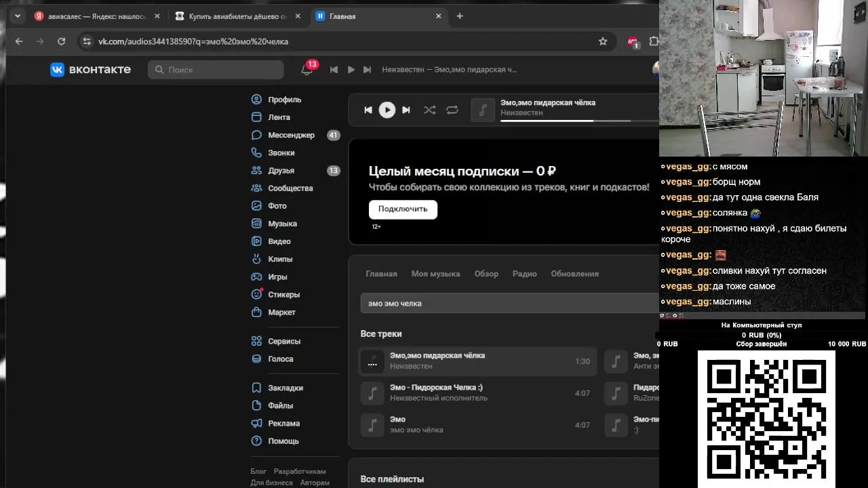Bookmark page with the star icon
This screenshot has height=488, width=868.
(603, 41)
